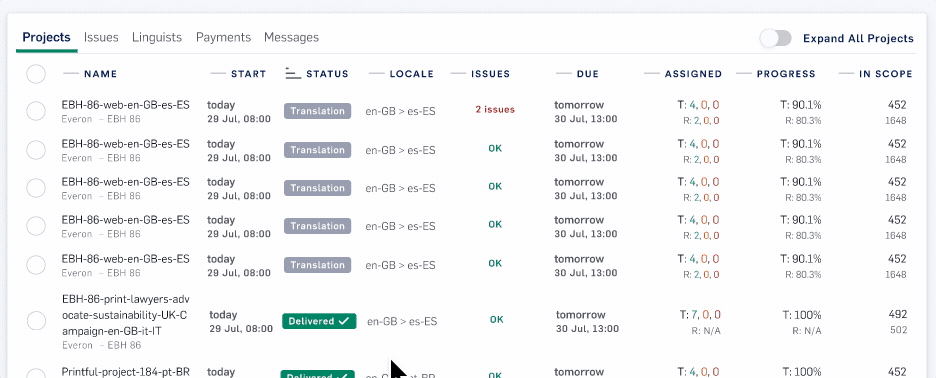Click the 'tomorrow' due date in the print-lawyers row

[x=580, y=315]
